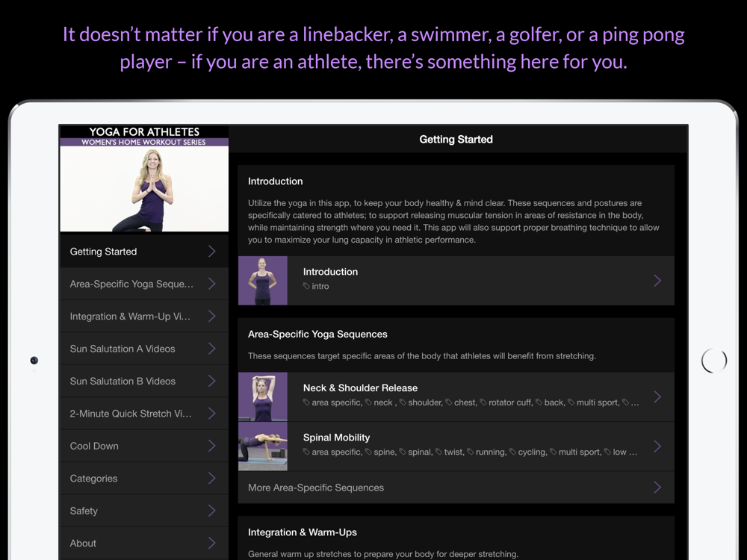Viewport: 747px width, 560px height.
Task: Select Area-Specific Yoga Sequences sidebar item
Action: pos(144,284)
